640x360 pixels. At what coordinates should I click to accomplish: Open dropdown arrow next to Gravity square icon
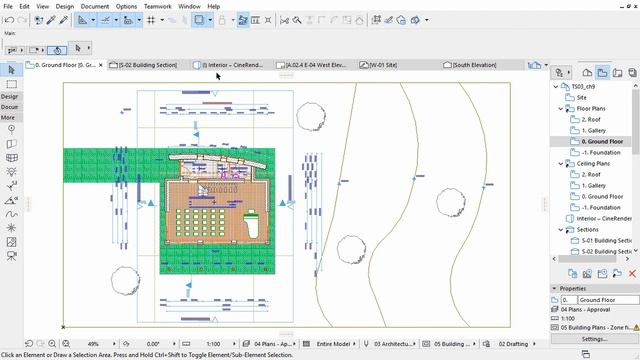[x=210, y=20]
